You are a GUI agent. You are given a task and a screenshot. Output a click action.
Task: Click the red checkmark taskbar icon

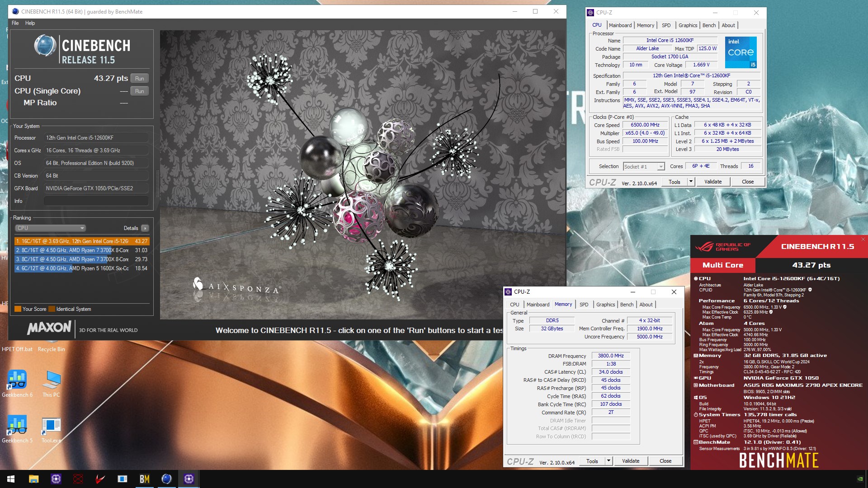tap(100, 479)
